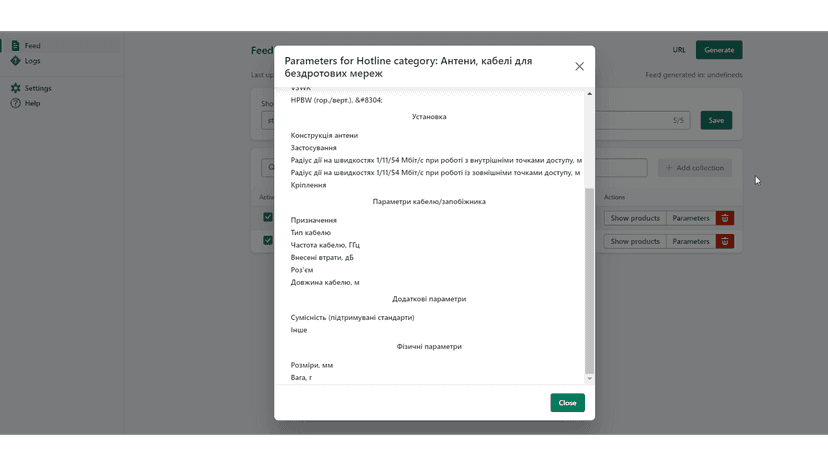Click the dialog's vertical scrollbar thumb
828x466 pixels.
point(589,280)
